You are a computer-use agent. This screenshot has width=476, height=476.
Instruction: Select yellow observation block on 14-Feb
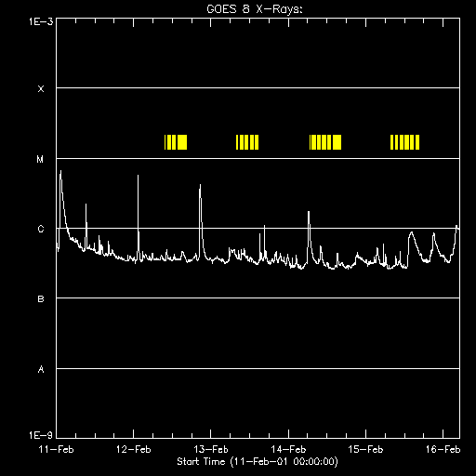pyautogui.click(x=325, y=142)
